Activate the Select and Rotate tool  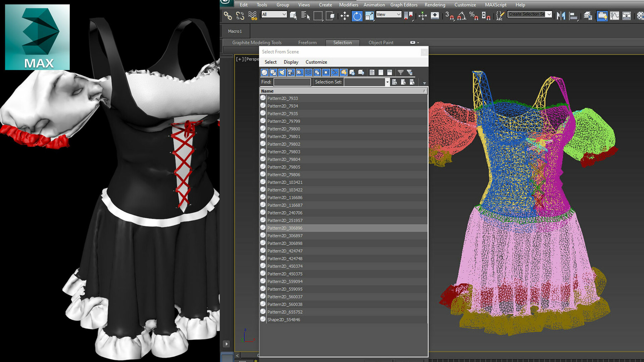tap(357, 15)
